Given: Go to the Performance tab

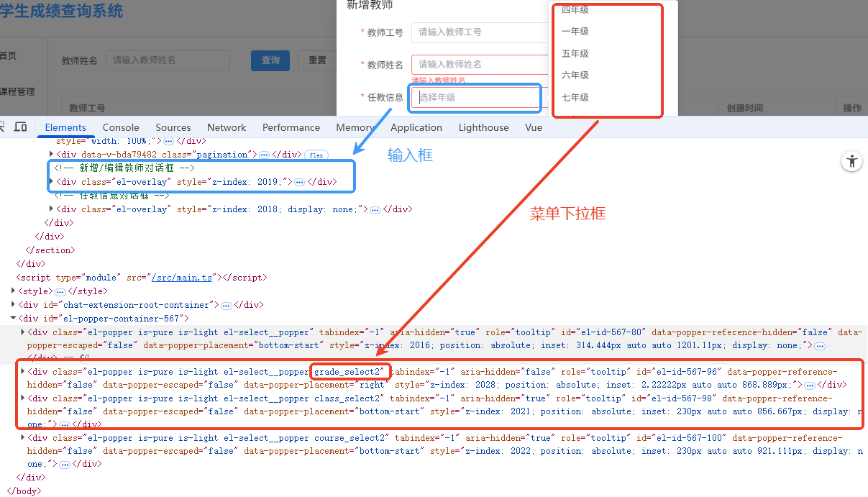Looking at the screenshot, I should click(x=291, y=127).
